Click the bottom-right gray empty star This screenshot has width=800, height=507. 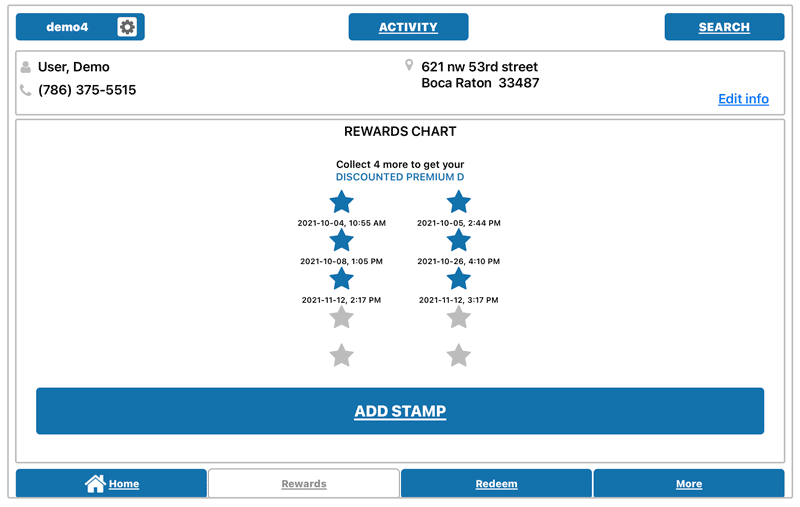click(x=458, y=355)
